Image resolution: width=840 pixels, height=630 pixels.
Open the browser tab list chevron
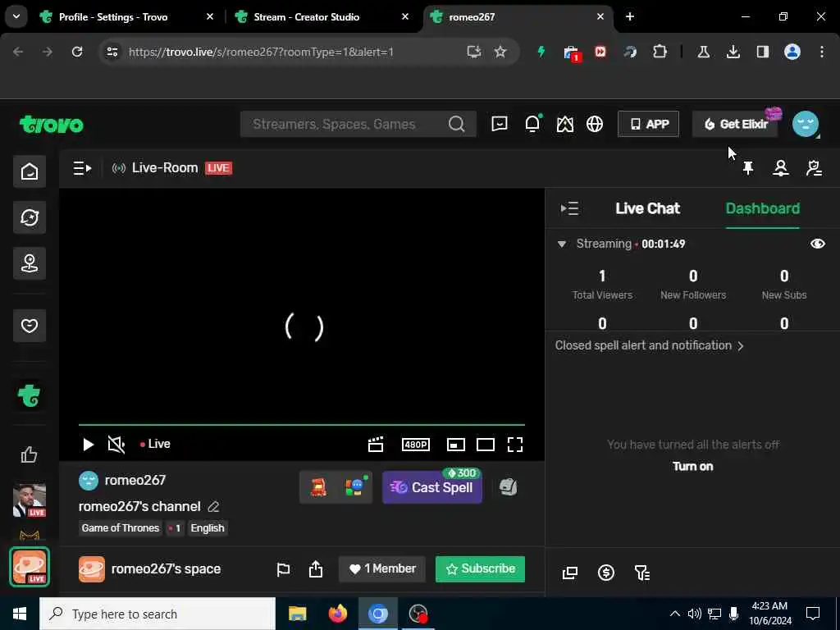coord(16,16)
